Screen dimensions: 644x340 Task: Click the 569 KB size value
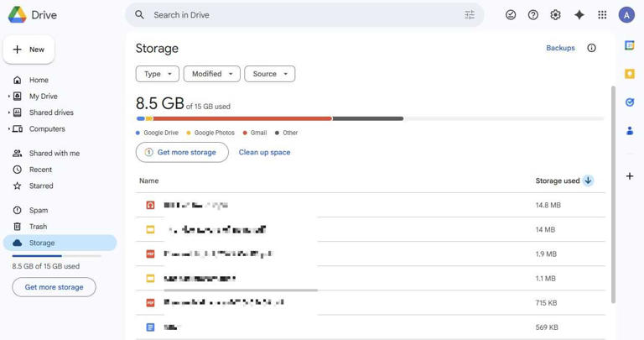coord(547,327)
